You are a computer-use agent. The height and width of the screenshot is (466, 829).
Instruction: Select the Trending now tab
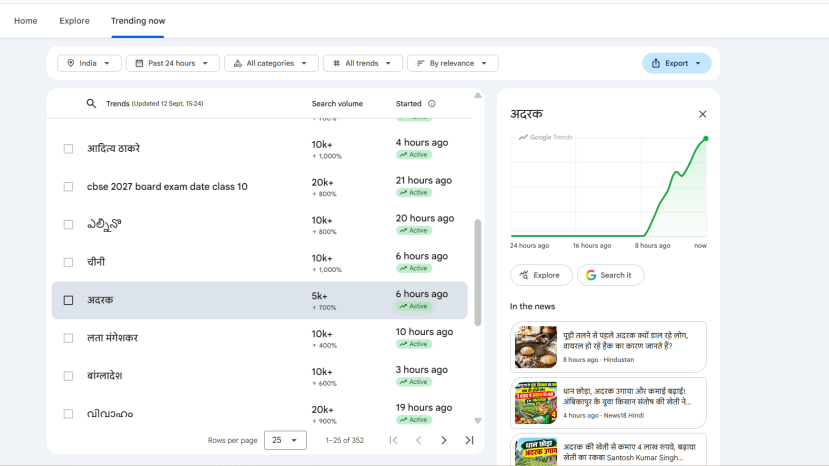pyautogui.click(x=138, y=21)
